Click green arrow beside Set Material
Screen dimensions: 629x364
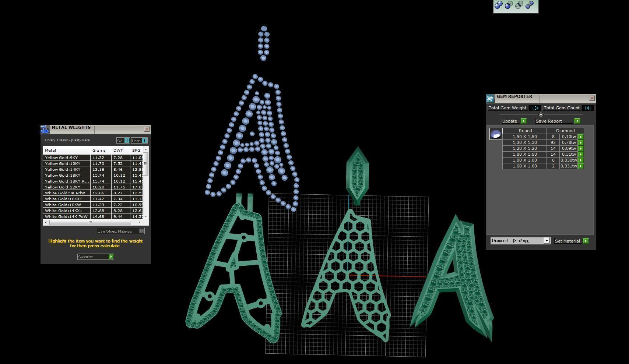(586, 241)
